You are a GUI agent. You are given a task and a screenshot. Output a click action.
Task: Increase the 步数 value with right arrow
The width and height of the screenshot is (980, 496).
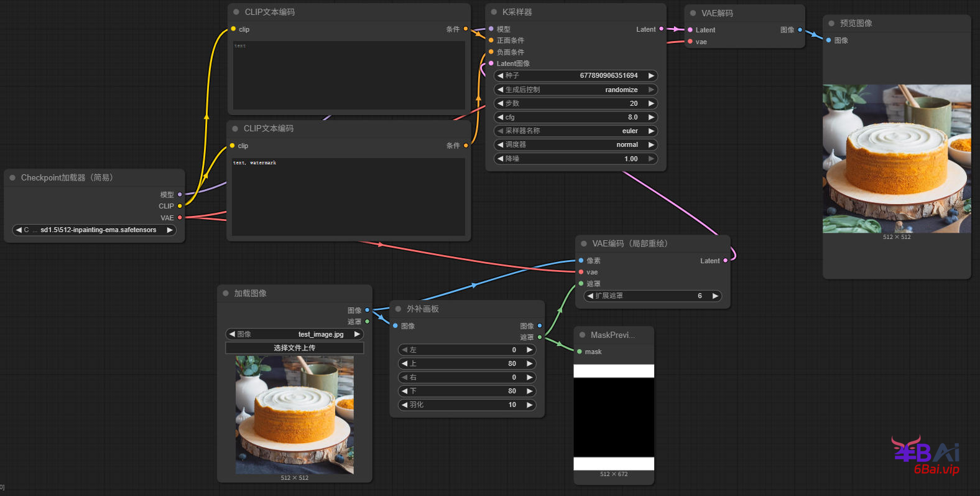pos(651,103)
